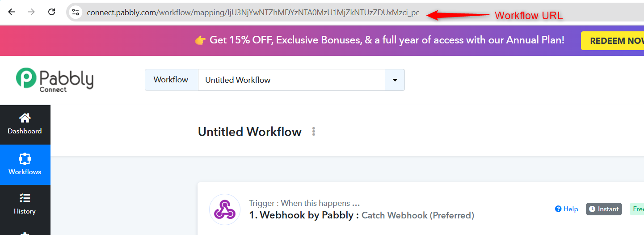The width and height of the screenshot is (644, 235).
Task: Click the address bar workflow URL
Action: 253,13
